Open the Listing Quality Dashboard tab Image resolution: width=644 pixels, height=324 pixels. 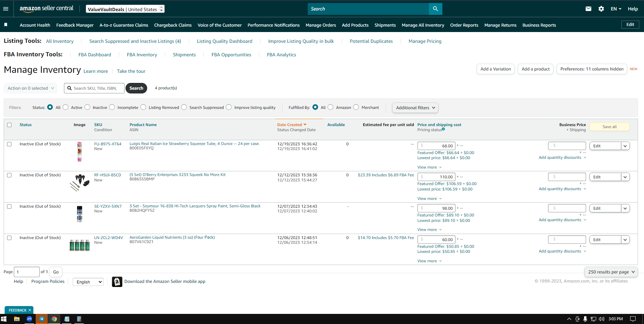click(225, 41)
